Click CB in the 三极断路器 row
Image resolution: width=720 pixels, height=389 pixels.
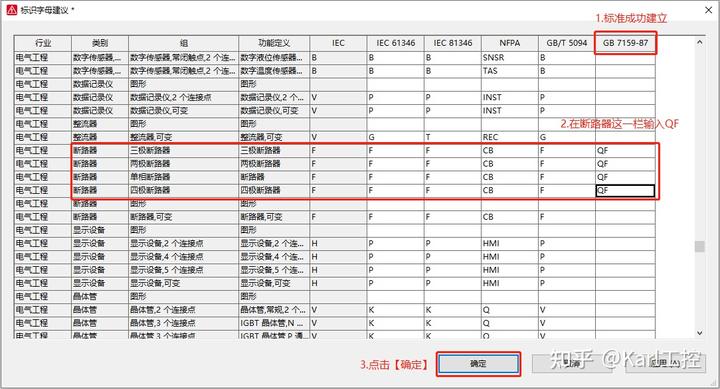pyautogui.click(x=510, y=151)
